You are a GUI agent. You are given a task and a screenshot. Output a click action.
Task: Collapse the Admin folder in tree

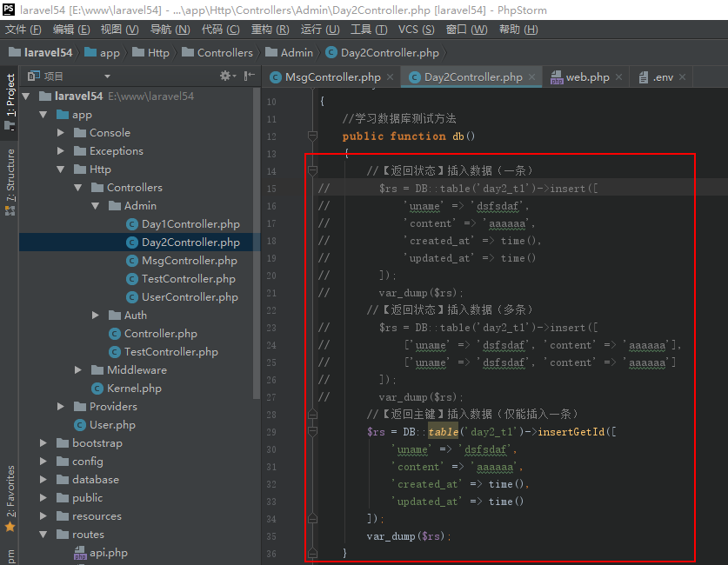pyautogui.click(x=96, y=206)
